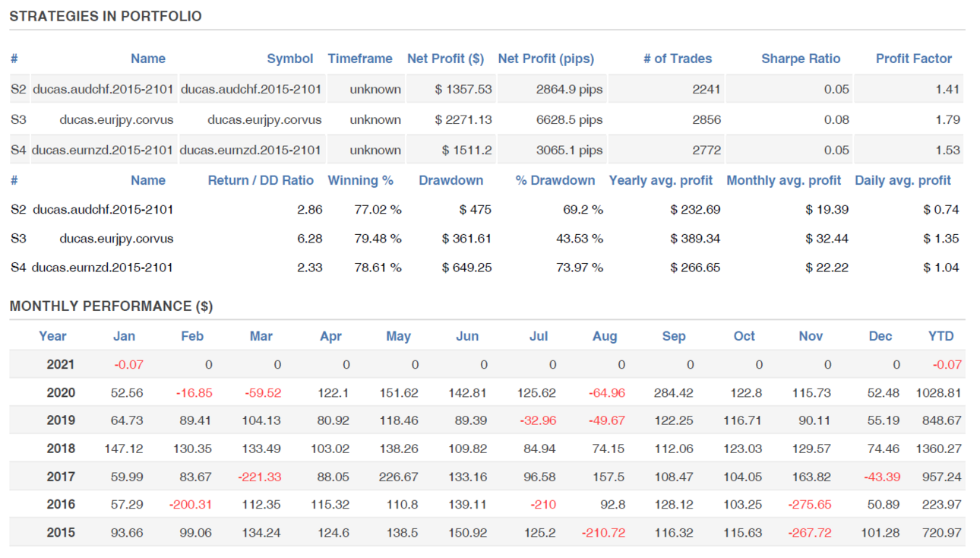This screenshot has width=980, height=558.
Task: Select the S3 ducas.eurjpy.corvus strategy row
Action: [x=486, y=119]
